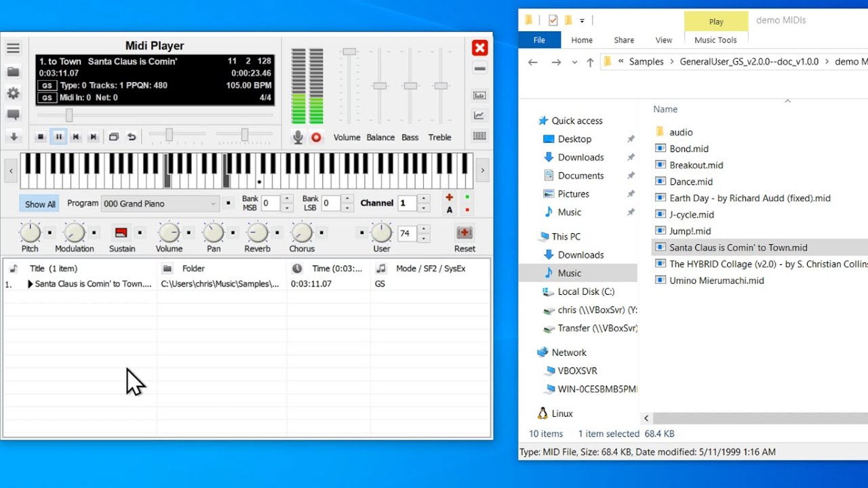The width and height of the screenshot is (868, 488).
Task: Toggle the square button beside the Chorus knob
Action: (x=322, y=232)
